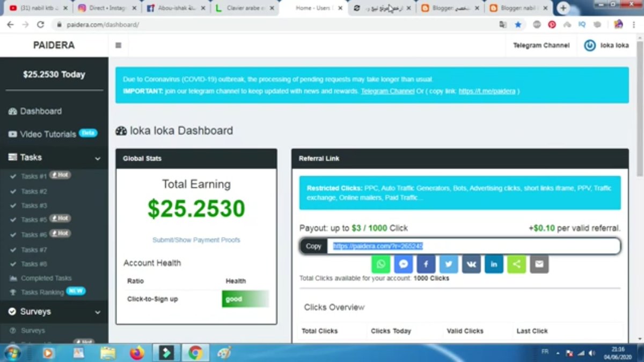Open the green generic share icon
This screenshot has height=362, width=644.
click(516, 264)
